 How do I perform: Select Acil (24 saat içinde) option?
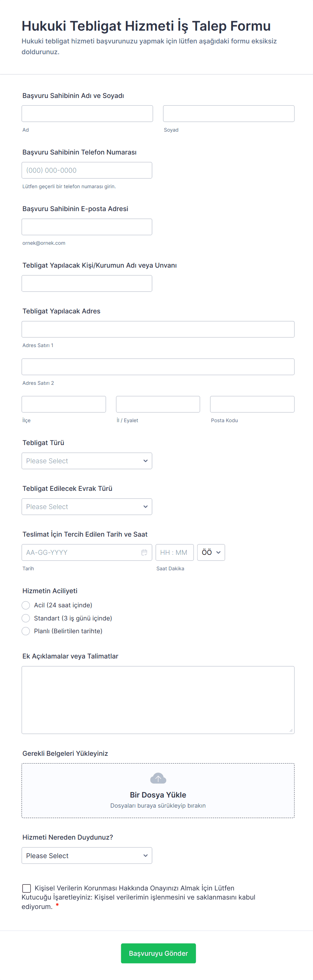pyautogui.click(x=26, y=605)
